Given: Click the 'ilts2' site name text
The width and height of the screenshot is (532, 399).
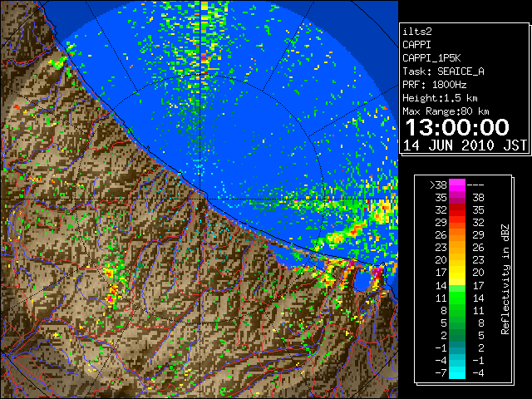Looking at the screenshot, I should click(x=417, y=32).
